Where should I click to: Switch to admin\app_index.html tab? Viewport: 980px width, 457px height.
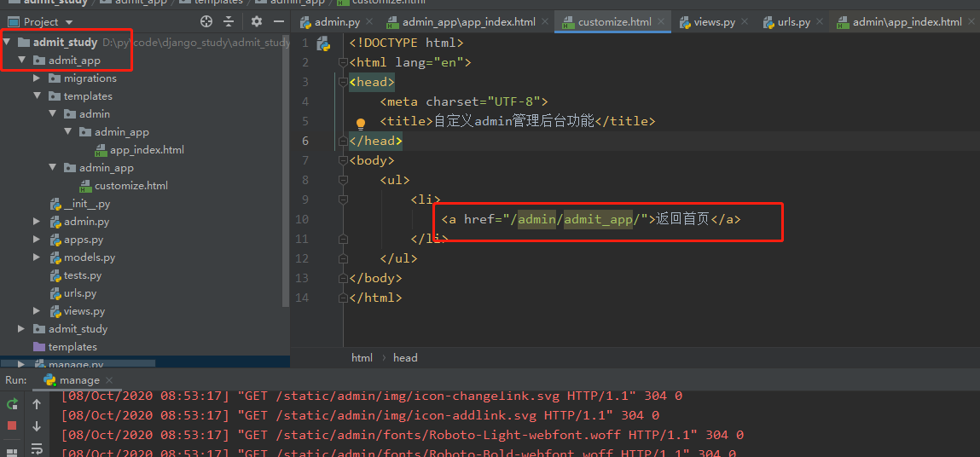click(907, 22)
